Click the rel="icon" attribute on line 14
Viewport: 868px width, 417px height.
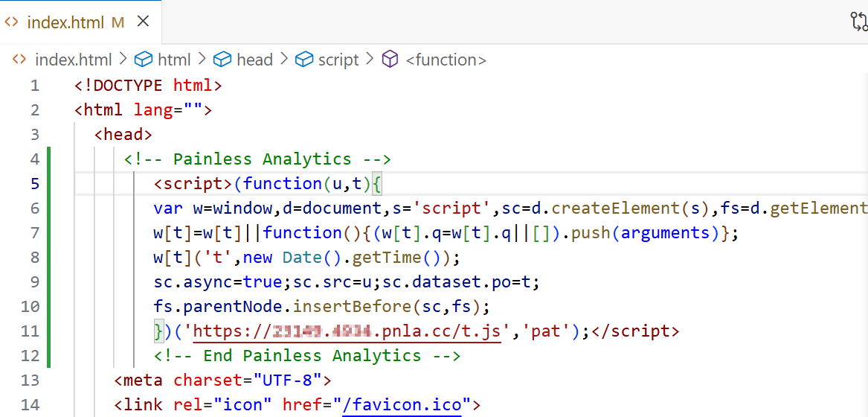222,404
